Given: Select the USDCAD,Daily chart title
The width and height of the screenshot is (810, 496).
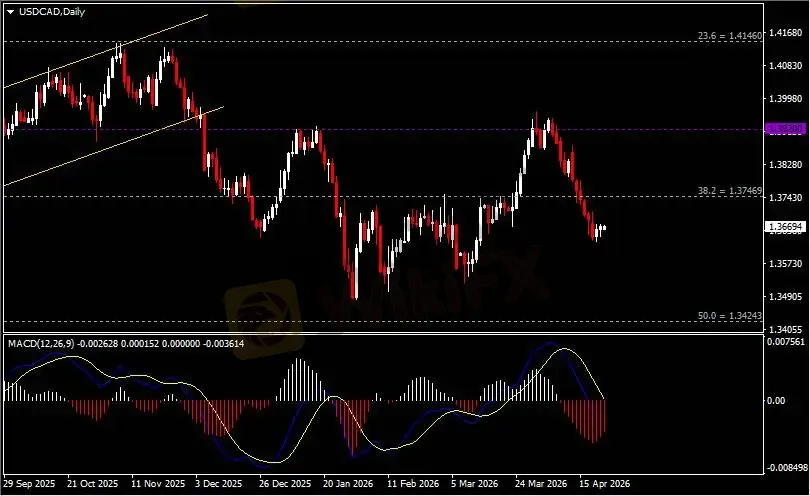Looking at the screenshot, I should click(52, 11).
